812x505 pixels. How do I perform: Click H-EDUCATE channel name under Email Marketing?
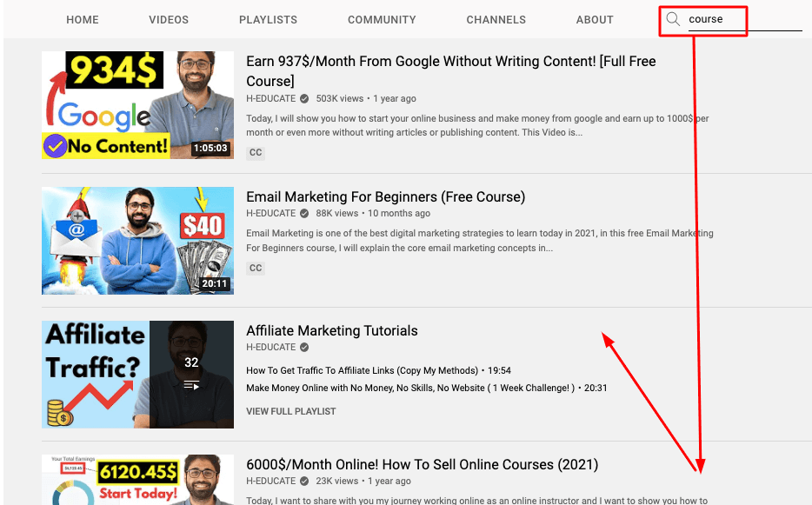pos(271,214)
